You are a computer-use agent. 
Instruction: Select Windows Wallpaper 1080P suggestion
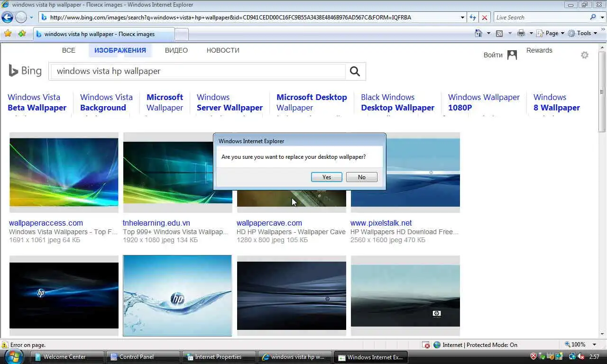(x=484, y=102)
